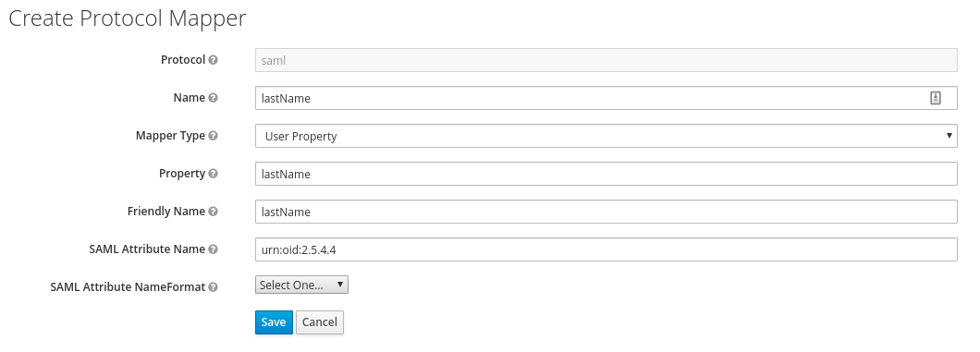Click into the Property text field
Viewport: 980px width, 352px height.
pos(606,174)
